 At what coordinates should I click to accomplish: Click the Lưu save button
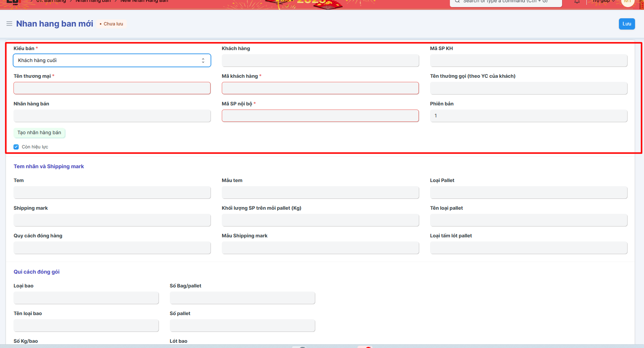626,24
